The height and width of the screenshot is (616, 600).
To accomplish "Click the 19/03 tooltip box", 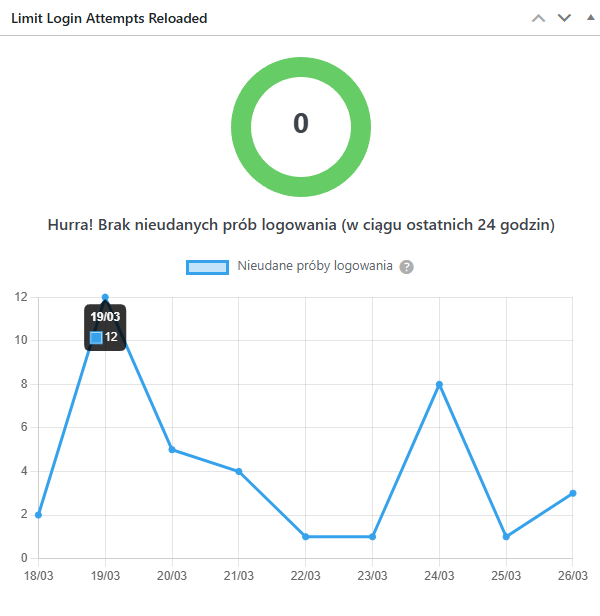I will tap(106, 328).
